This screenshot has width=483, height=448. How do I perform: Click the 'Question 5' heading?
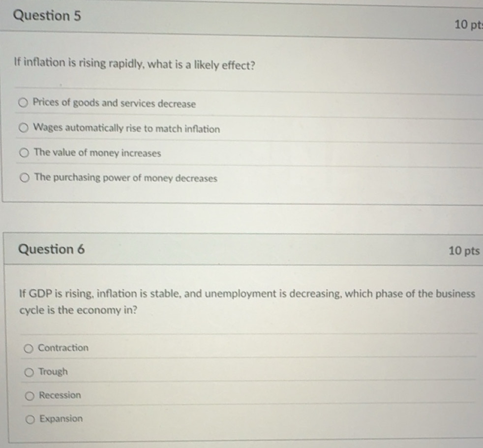coord(47,16)
